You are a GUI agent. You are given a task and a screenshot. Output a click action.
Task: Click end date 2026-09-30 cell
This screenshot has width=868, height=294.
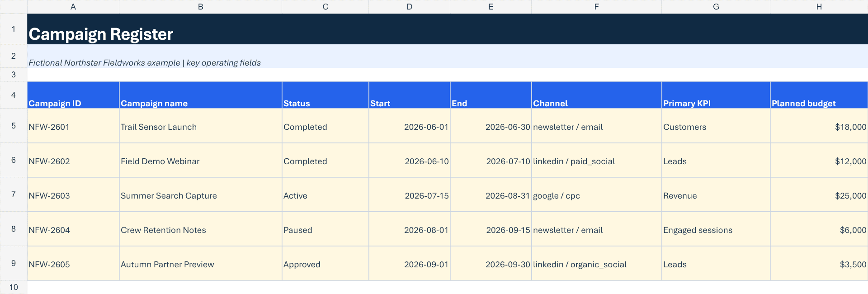(x=491, y=264)
